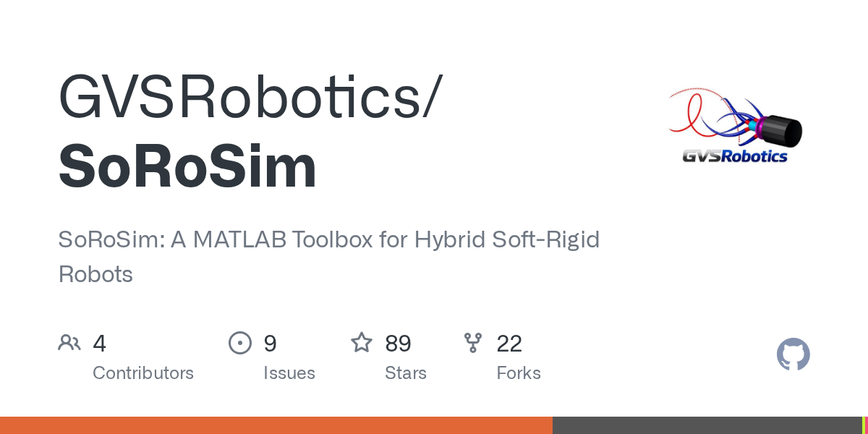Select the stars count 89
This screenshot has height=434, width=868.
point(398,344)
